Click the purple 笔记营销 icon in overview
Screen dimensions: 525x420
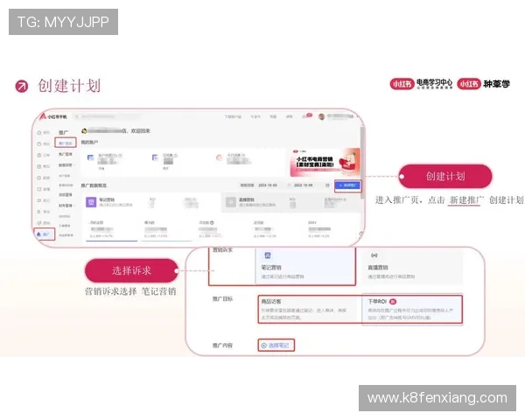[x=91, y=202]
